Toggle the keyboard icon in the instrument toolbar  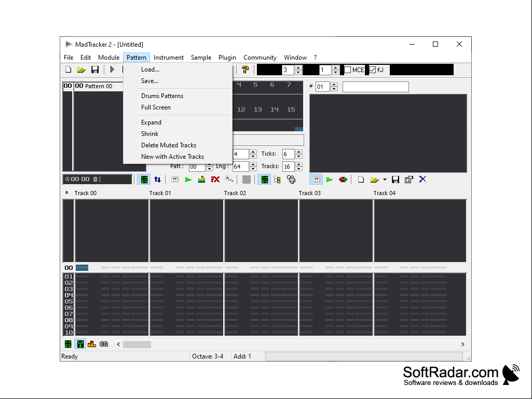(316, 180)
